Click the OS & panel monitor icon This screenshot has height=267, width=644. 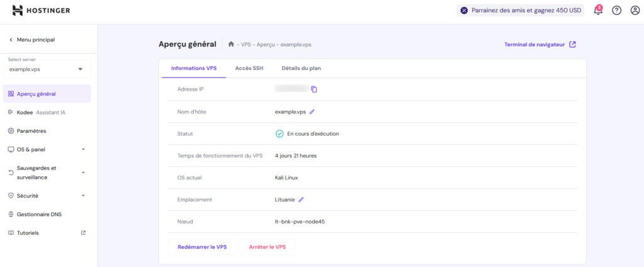tap(11, 149)
